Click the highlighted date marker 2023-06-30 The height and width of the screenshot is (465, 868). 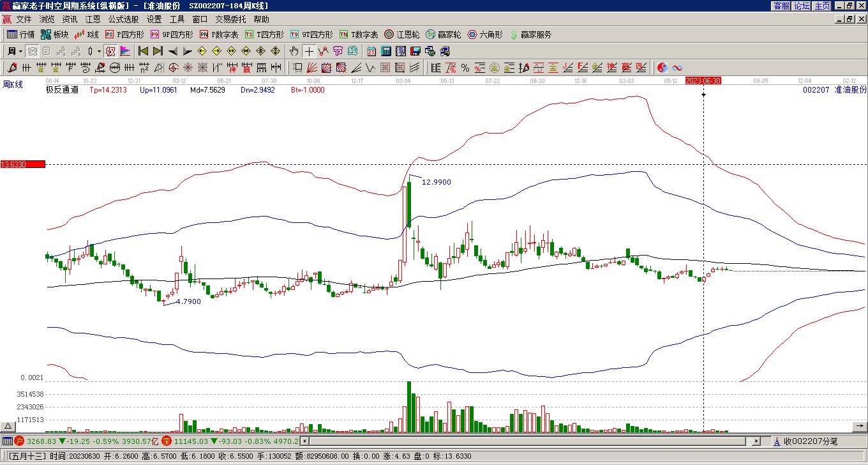click(x=703, y=80)
